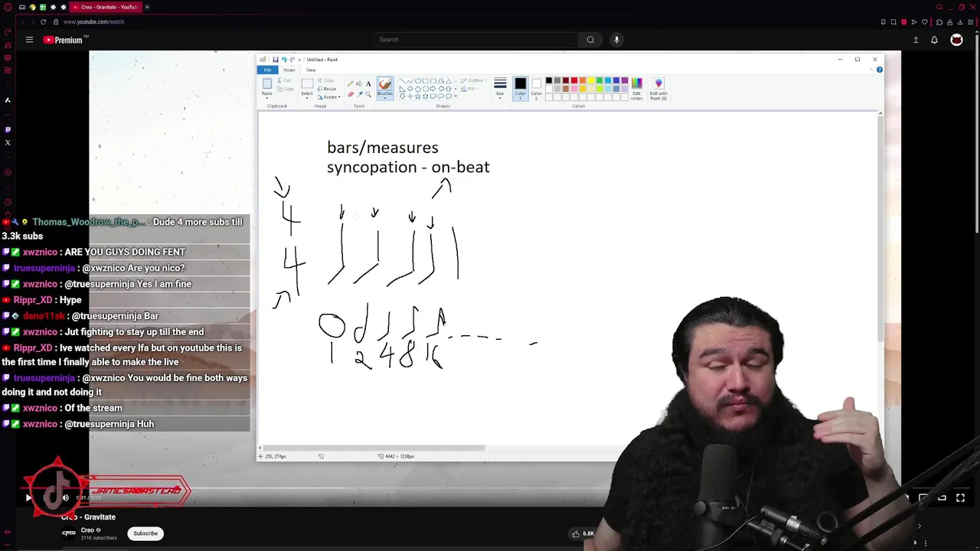Click the Undo arrow in Paint title bar

point(284,59)
